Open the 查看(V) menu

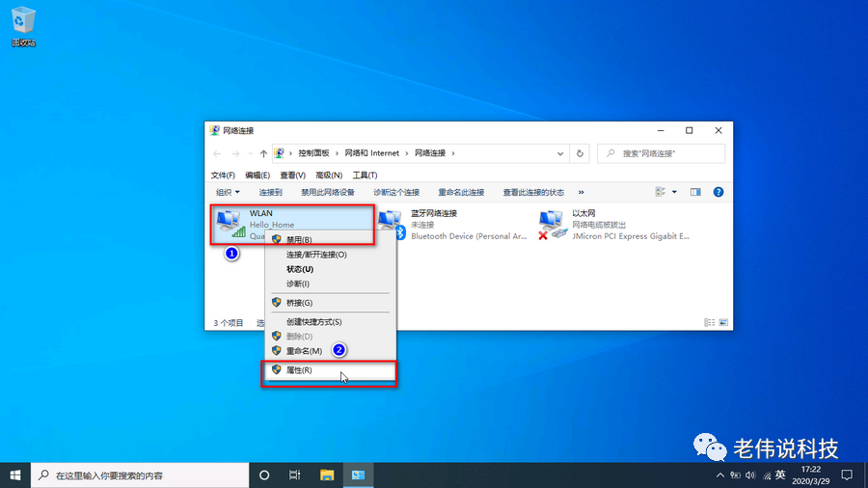pyautogui.click(x=292, y=175)
